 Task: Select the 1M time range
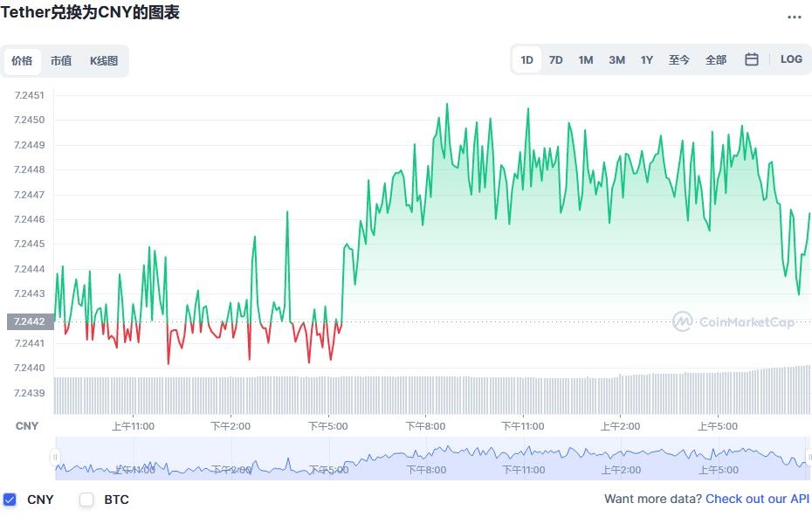tap(586, 59)
